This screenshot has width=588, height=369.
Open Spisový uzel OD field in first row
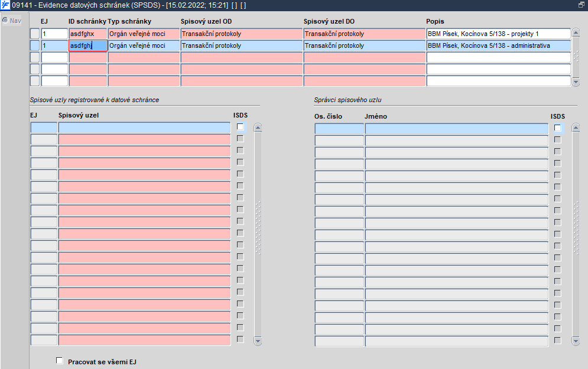(x=242, y=34)
